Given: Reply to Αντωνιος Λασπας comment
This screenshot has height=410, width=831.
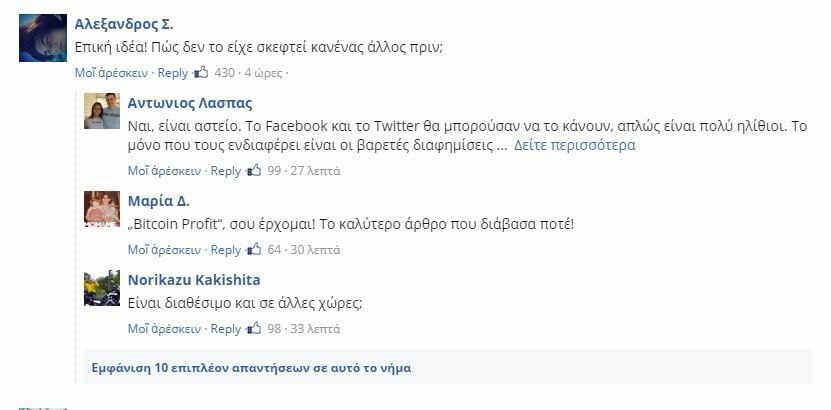Looking at the screenshot, I should [x=226, y=171].
